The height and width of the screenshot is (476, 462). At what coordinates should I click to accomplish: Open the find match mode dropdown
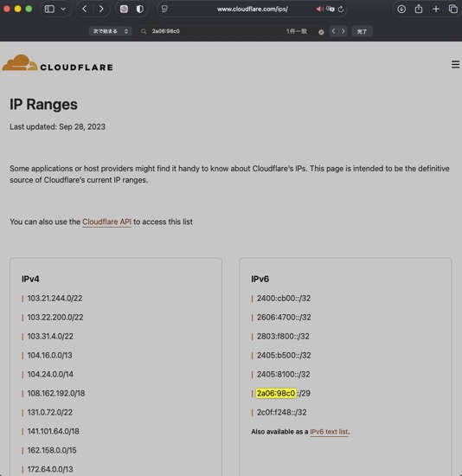click(x=110, y=31)
